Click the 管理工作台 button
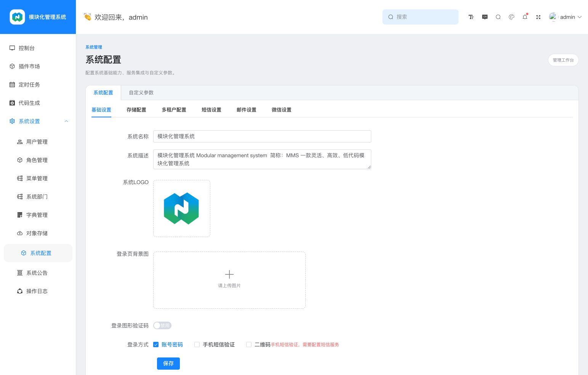Viewport: 588px width, 375px height. click(x=563, y=60)
